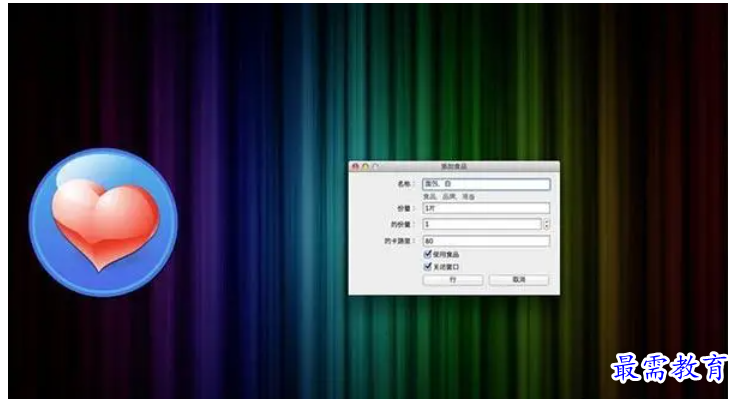Close the add food dialog with red button
This screenshot has width=735, height=399.
[x=355, y=166]
